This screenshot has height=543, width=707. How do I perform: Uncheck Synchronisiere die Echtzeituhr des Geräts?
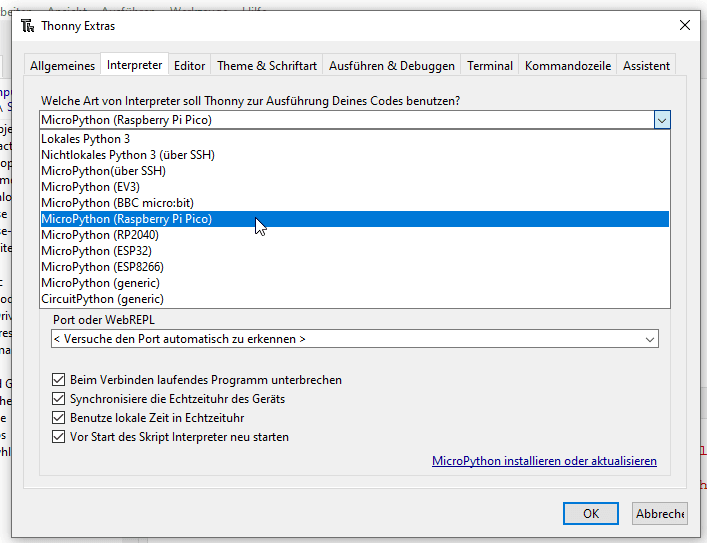[x=58, y=399]
